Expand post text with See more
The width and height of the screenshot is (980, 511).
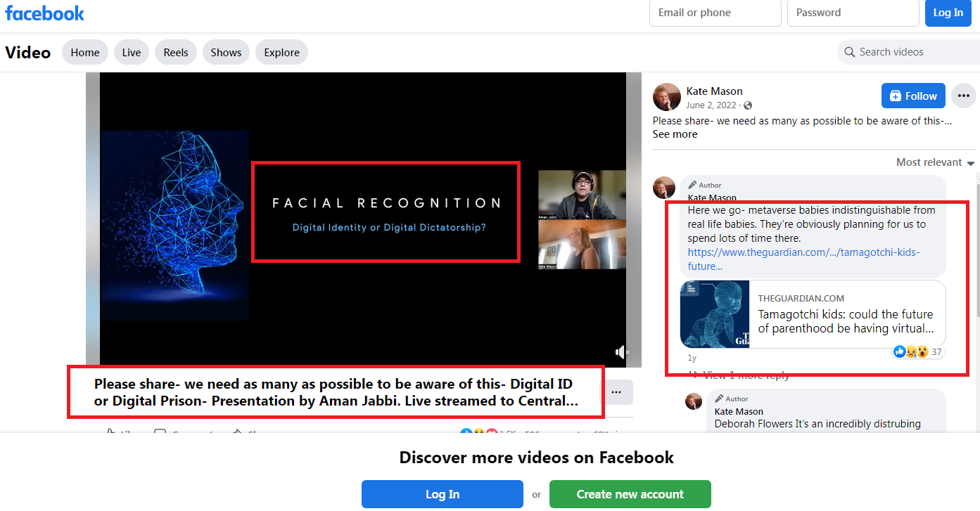(675, 134)
